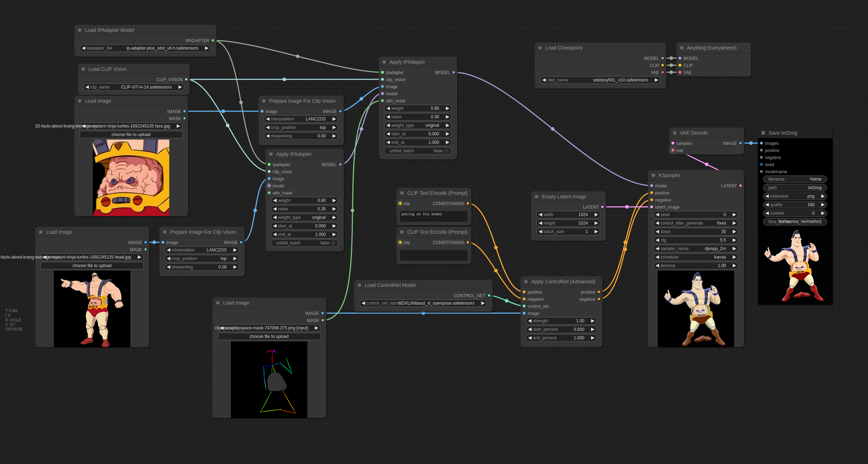868x464 pixels.
Task: Increase KSampler steps value with right arrow
Action: click(x=734, y=232)
